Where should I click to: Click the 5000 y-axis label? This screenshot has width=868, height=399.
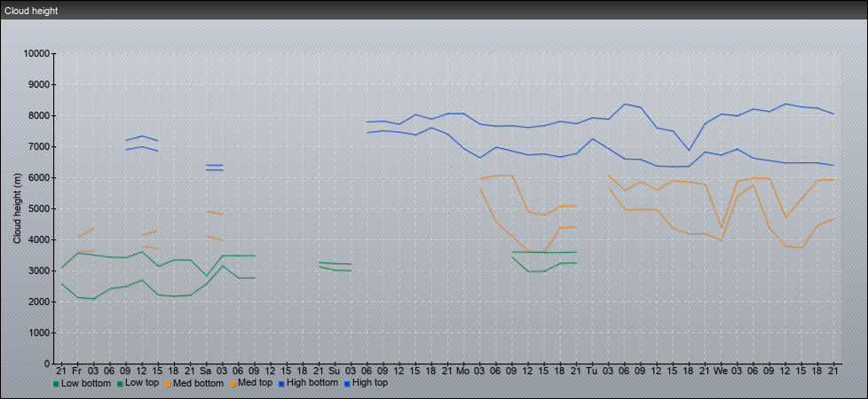39,208
